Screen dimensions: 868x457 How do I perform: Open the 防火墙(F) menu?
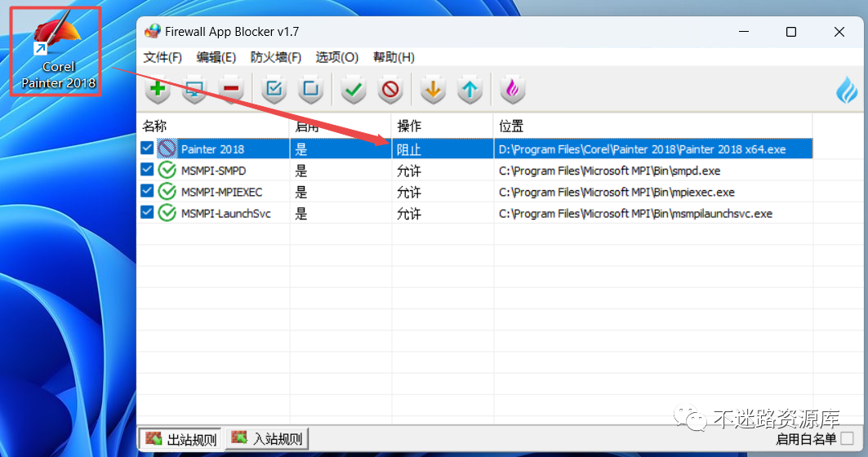(x=276, y=57)
